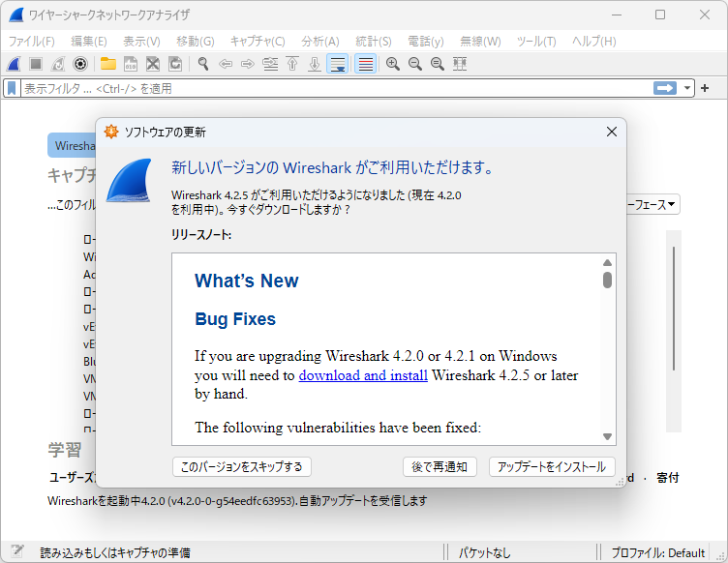Open the 分析(A) menu
The height and width of the screenshot is (563, 728).
(x=319, y=42)
